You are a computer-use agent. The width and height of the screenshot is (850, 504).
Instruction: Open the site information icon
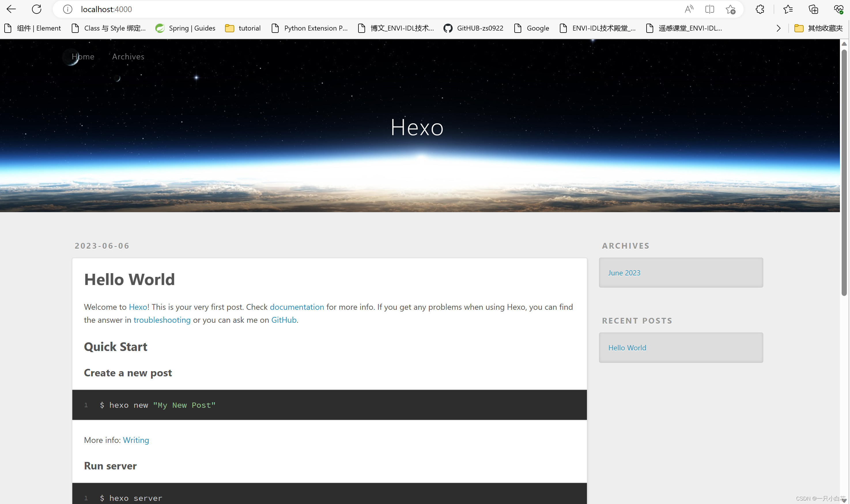(68, 9)
